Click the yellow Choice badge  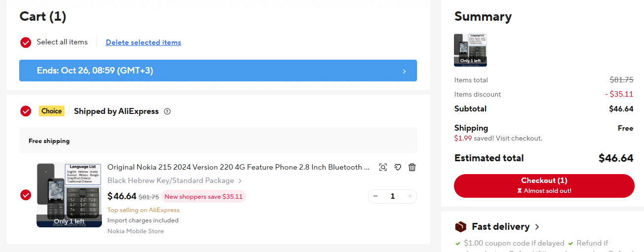(52, 111)
